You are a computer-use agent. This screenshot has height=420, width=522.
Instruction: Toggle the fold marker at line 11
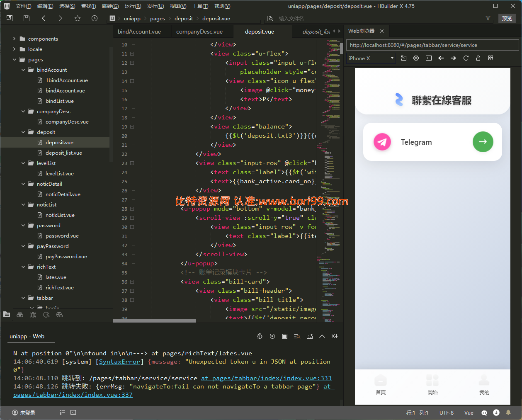[x=132, y=53]
